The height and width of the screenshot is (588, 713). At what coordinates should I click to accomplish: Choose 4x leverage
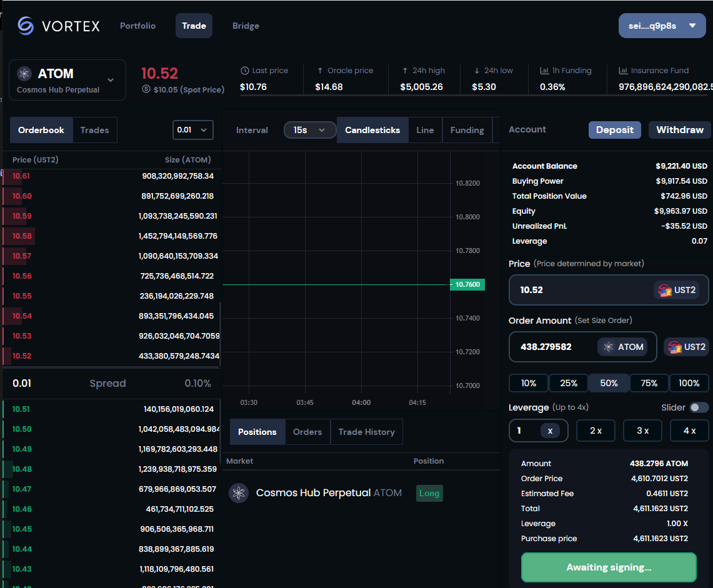coord(689,431)
